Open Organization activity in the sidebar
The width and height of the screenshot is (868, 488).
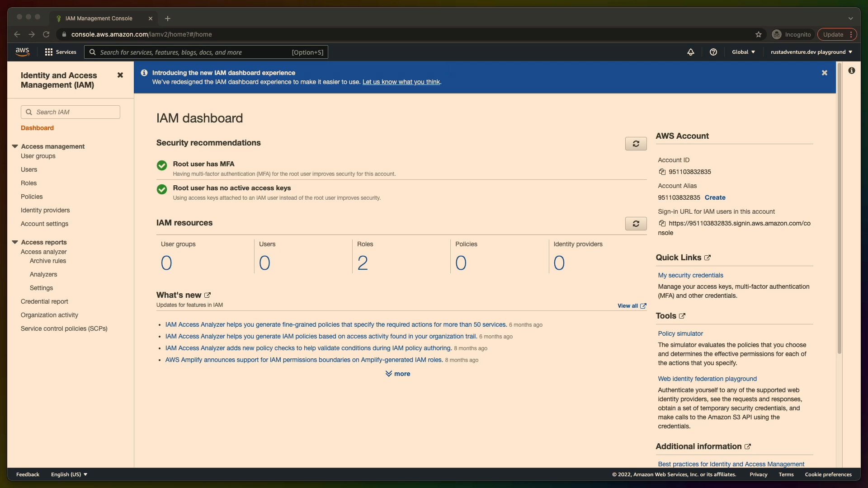point(49,315)
